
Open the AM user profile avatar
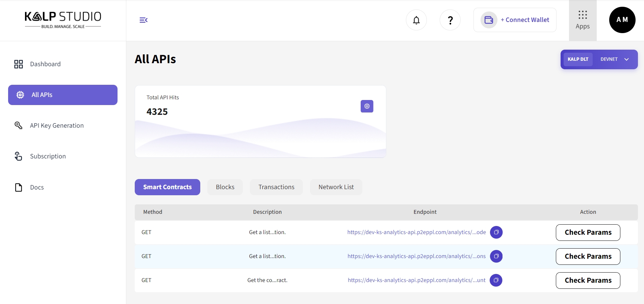point(622,20)
